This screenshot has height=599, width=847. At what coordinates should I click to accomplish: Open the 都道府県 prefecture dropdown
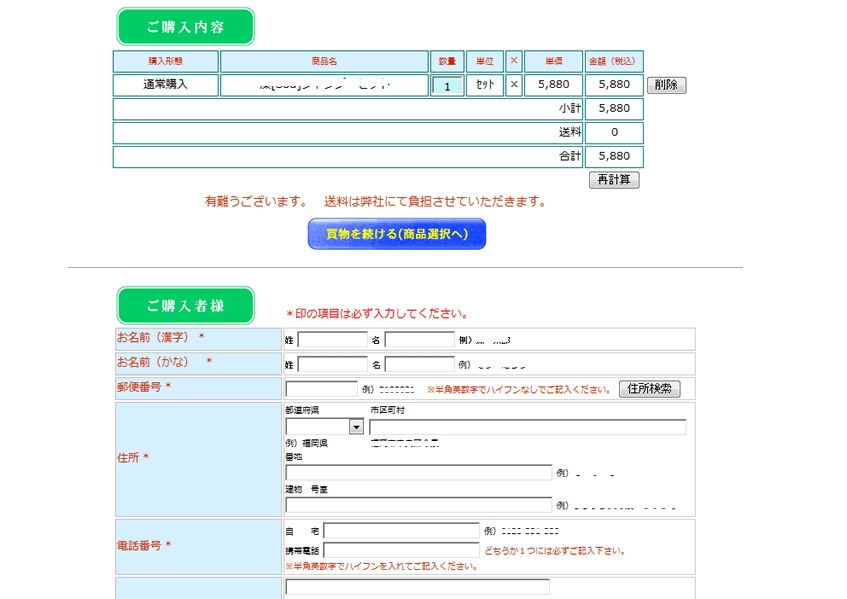coord(324,427)
